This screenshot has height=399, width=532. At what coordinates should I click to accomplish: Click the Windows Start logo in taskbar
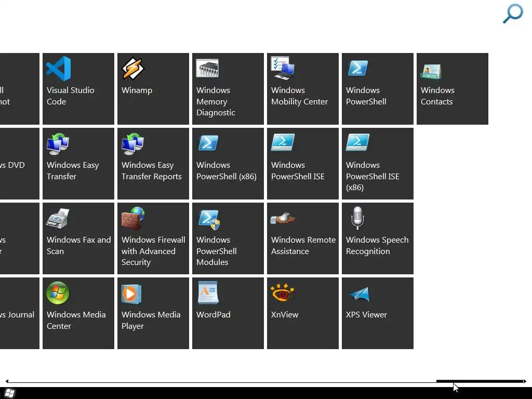pyautogui.click(x=10, y=393)
